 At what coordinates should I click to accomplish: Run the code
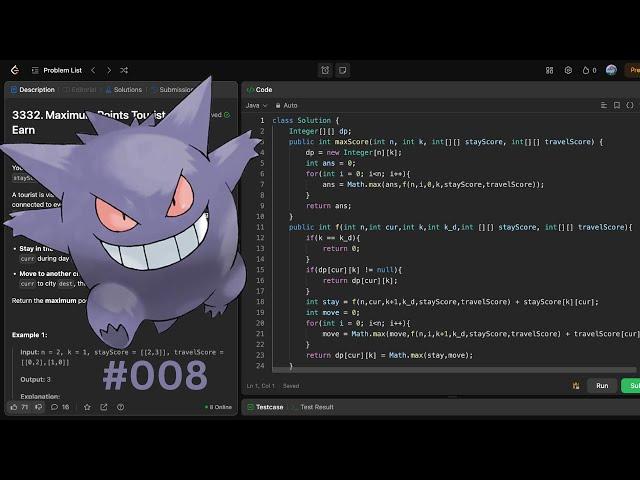pyautogui.click(x=602, y=386)
